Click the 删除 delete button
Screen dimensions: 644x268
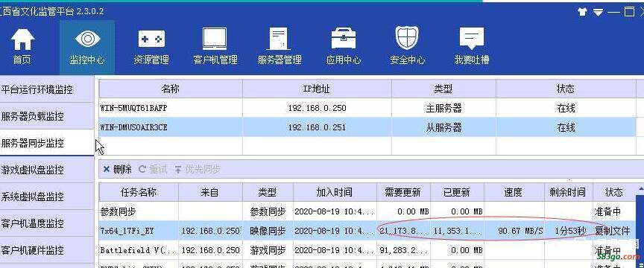pos(118,169)
